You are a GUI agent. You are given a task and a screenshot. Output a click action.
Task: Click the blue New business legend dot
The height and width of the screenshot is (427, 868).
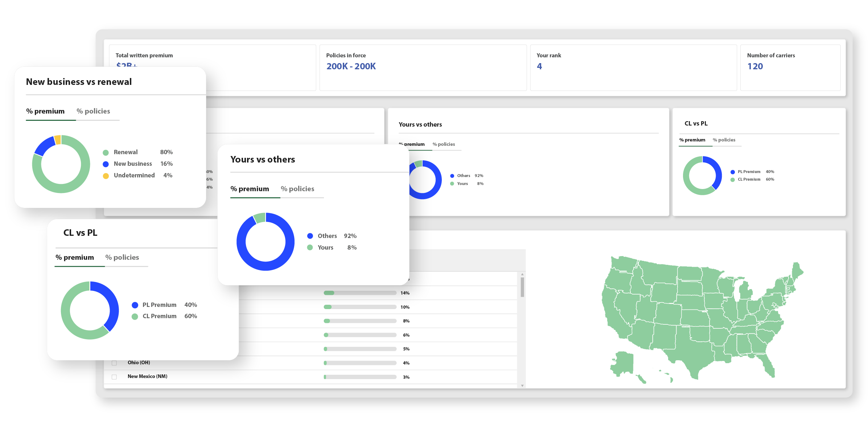tap(106, 164)
